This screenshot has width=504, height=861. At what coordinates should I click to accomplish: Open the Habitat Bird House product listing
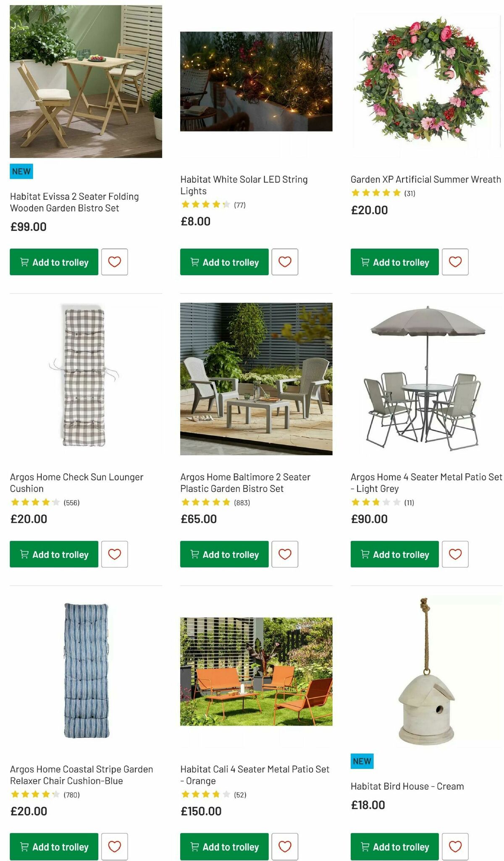point(407,786)
